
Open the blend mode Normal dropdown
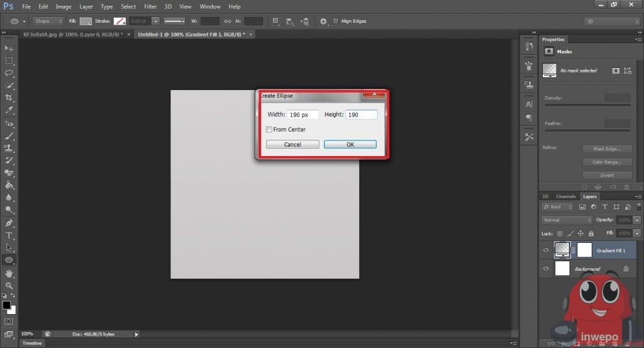point(567,220)
